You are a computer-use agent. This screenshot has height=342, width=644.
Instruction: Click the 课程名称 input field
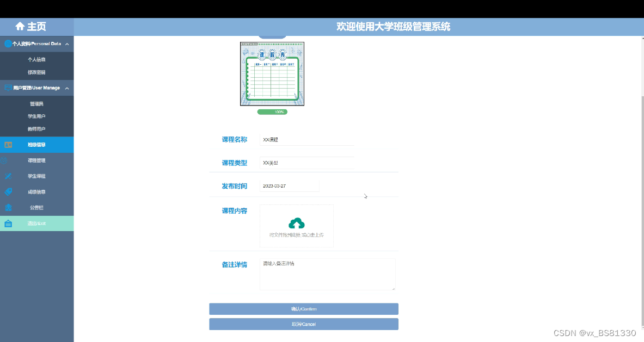pyautogui.click(x=307, y=139)
